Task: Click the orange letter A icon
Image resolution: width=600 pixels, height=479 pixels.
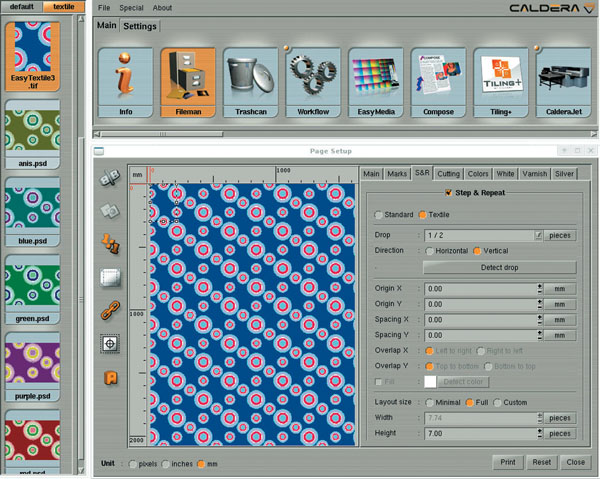Action: coord(111,378)
